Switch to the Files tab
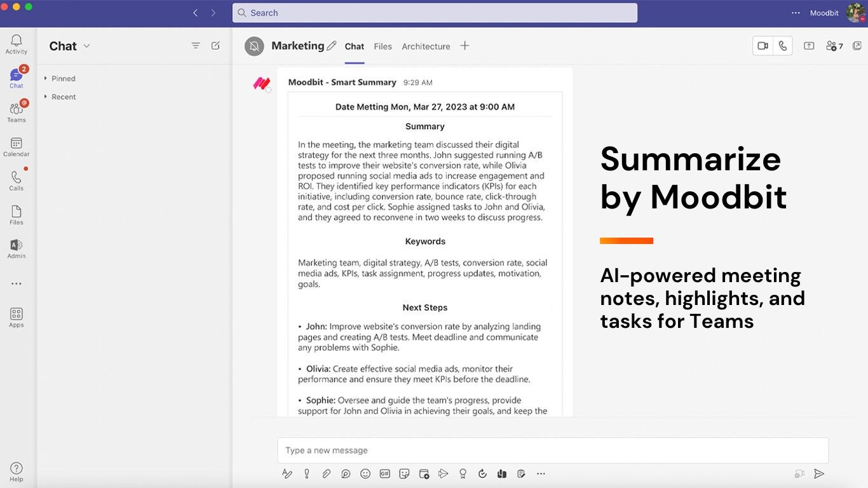Image resolution: width=868 pixels, height=488 pixels. coord(383,46)
